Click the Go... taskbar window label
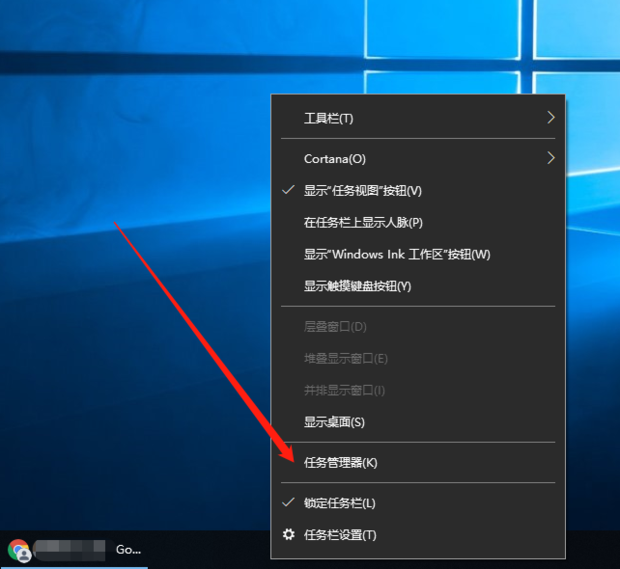The image size is (620, 569). point(128,550)
